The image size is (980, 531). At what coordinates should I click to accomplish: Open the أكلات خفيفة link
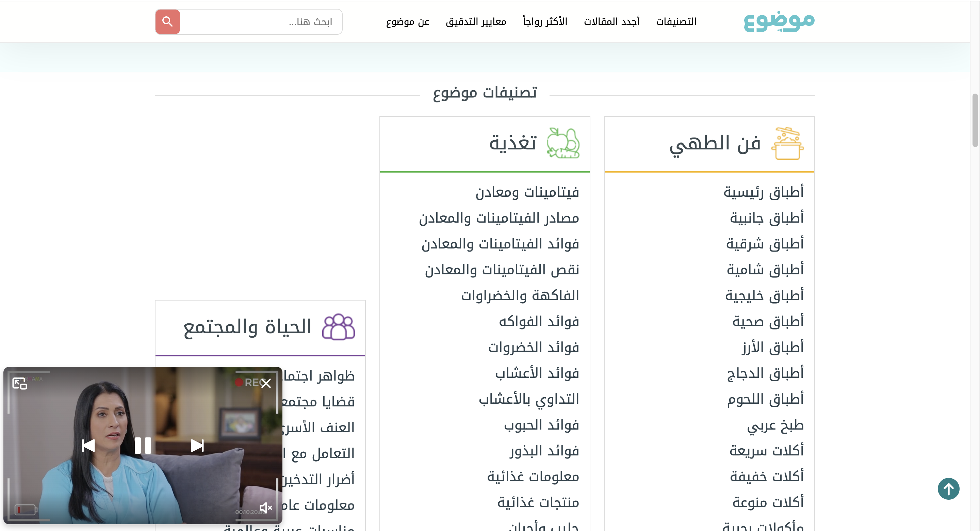tap(767, 477)
